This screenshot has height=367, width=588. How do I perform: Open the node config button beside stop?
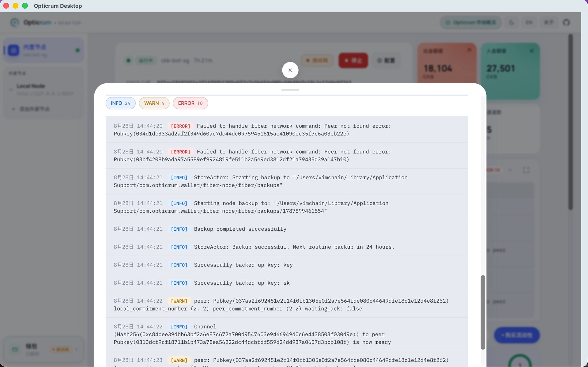(386, 60)
